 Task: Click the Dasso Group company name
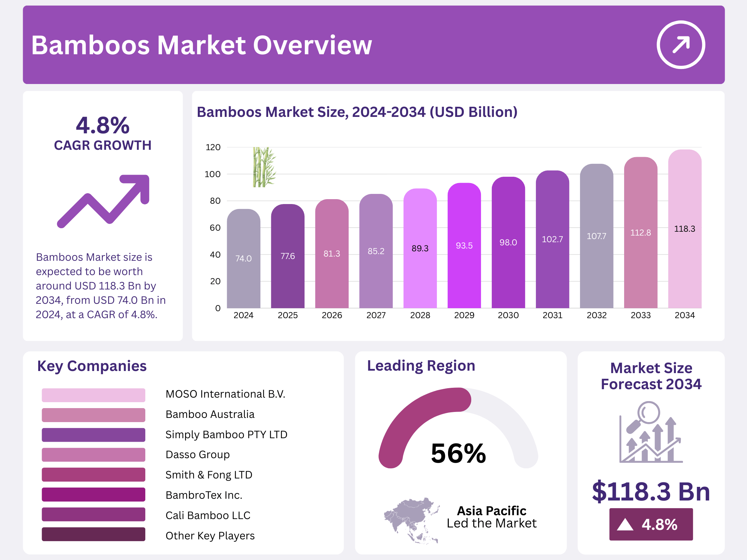click(x=197, y=455)
